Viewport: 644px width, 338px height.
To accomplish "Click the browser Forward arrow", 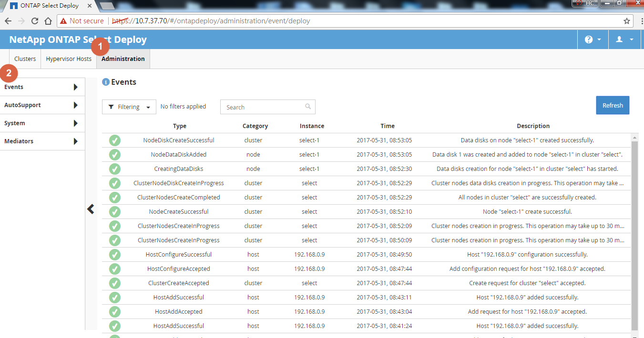I will tap(21, 21).
